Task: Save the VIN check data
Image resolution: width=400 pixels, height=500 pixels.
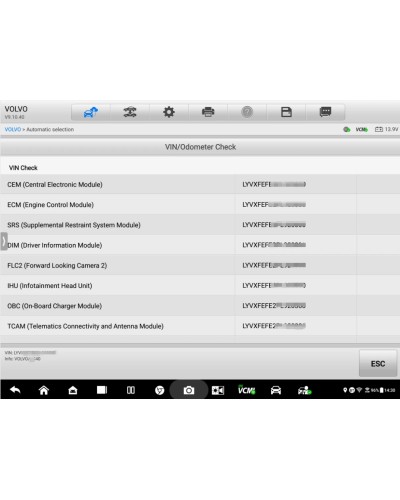Action: (x=286, y=112)
